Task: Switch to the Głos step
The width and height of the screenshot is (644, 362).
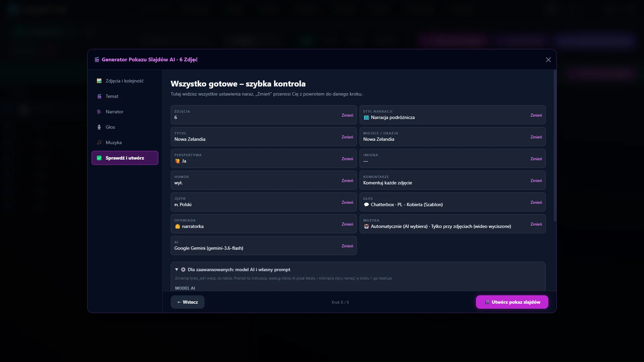Action: (x=125, y=127)
